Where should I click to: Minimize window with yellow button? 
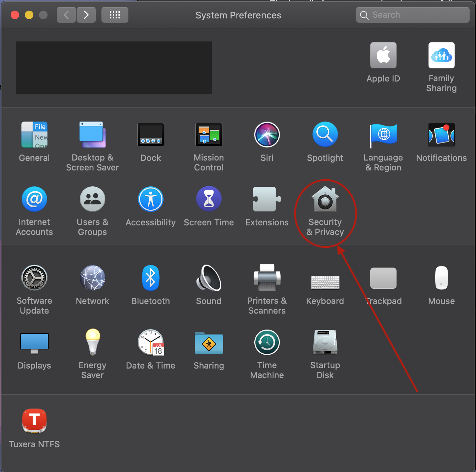click(x=29, y=15)
